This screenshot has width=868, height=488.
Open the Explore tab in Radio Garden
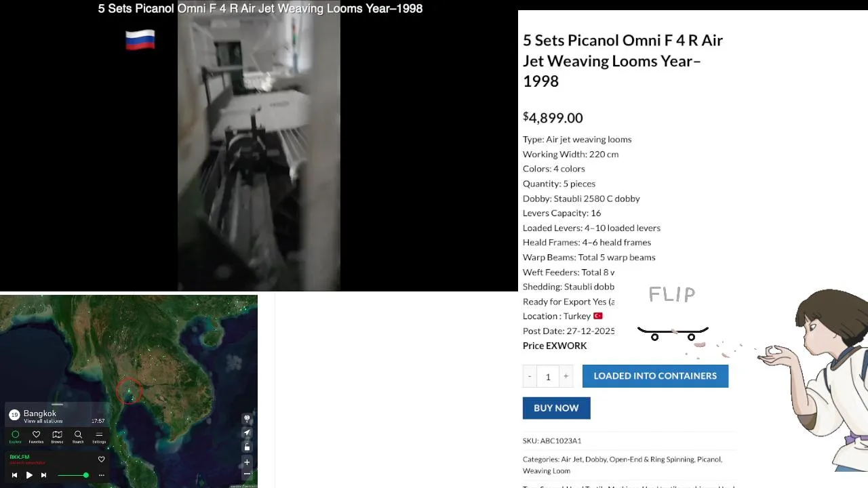[x=15, y=436]
